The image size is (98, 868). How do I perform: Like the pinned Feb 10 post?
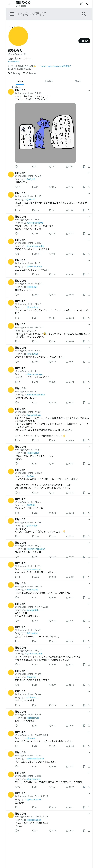(x=50, y=167)
